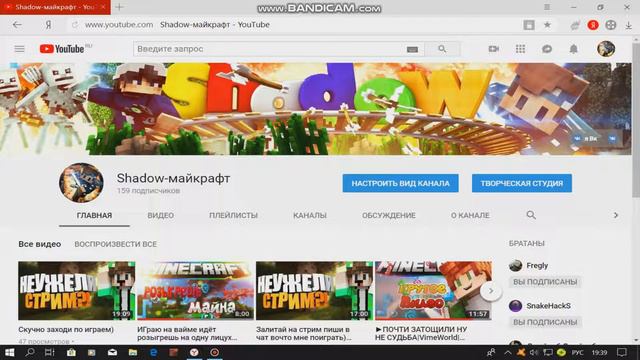Image resolution: width=640 pixels, height=360 pixels.
Task: Switch to О КАНАЛЕ tab
Action: click(x=470, y=216)
